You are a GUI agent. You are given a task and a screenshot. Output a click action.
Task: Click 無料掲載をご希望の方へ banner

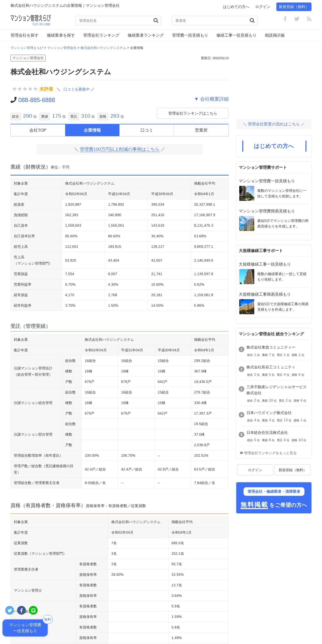[x=274, y=498]
